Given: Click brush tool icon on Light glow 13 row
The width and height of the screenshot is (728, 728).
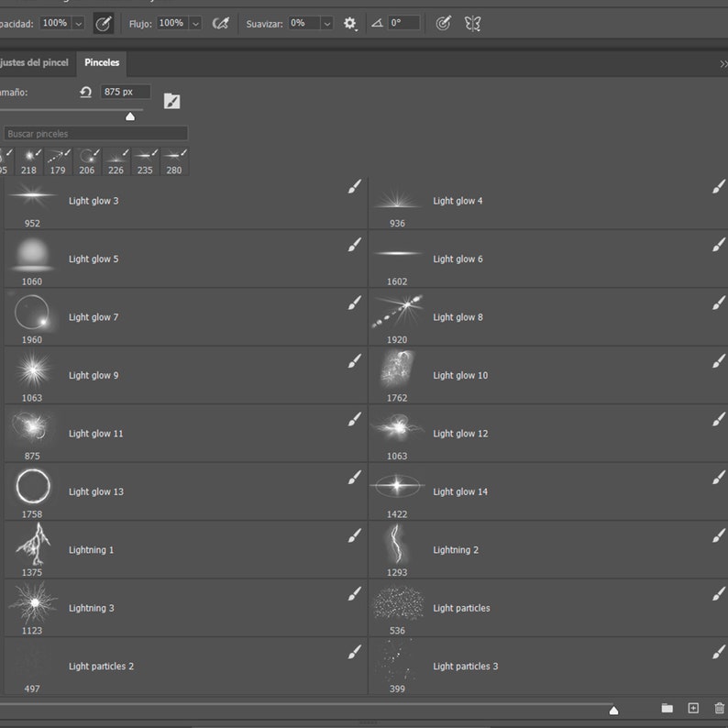Looking at the screenshot, I should 354,478.
